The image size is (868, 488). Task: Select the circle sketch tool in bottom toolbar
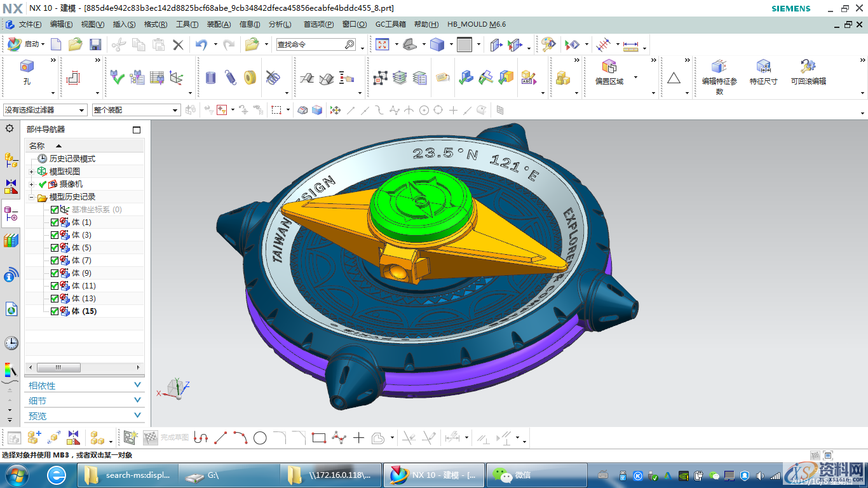[260, 438]
